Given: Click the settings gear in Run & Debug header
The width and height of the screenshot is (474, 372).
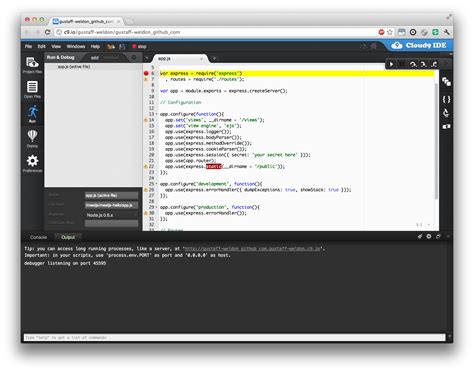Looking at the screenshot, I should coord(134,58).
